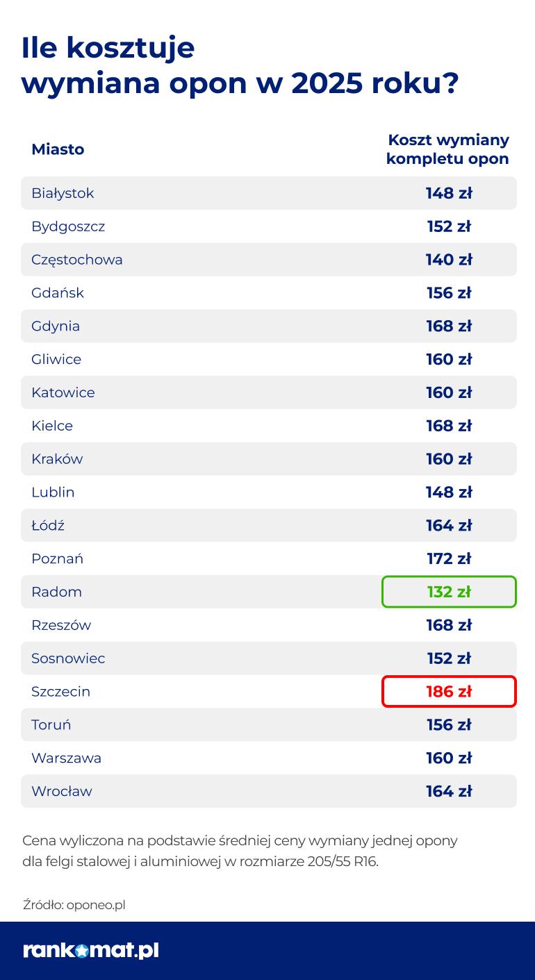Click the Gdańsk city name

pos(58,293)
